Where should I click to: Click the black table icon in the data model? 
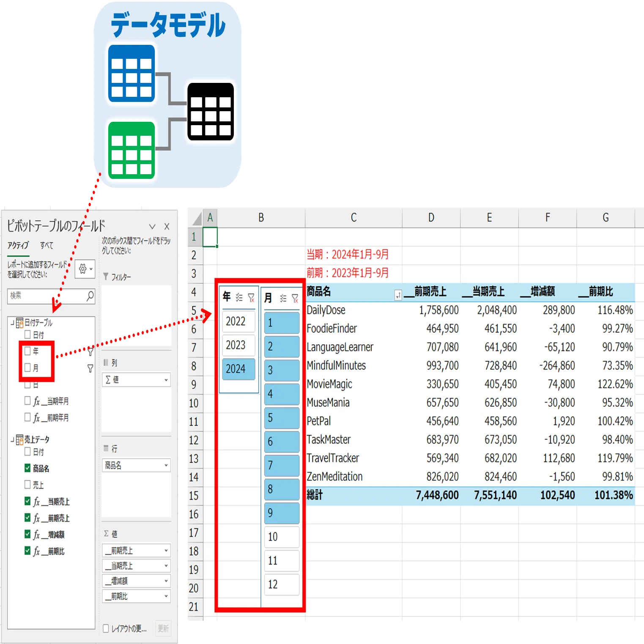click(211, 112)
